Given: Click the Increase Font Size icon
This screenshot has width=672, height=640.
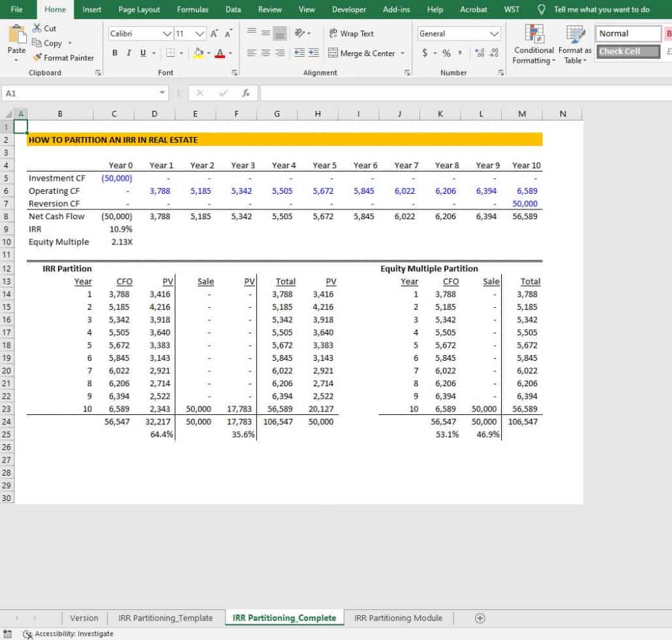Looking at the screenshot, I should tap(214, 34).
